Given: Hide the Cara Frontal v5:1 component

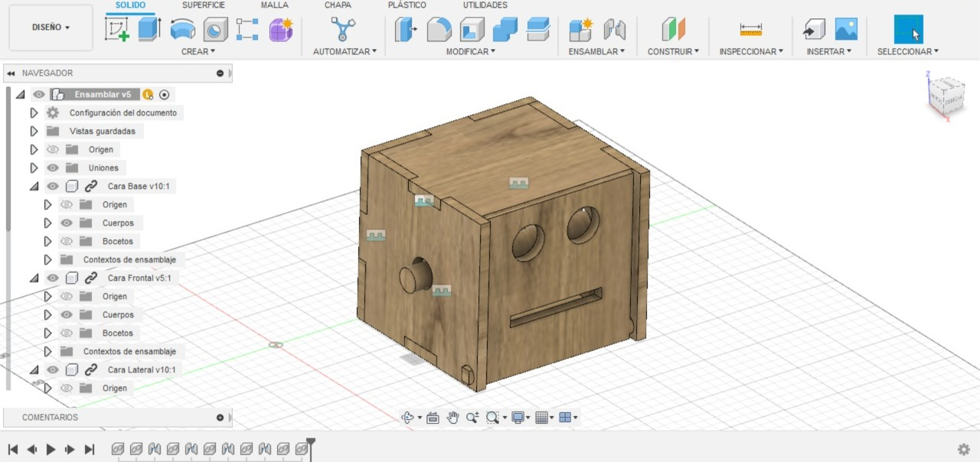Looking at the screenshot, I should click(53, 278).
